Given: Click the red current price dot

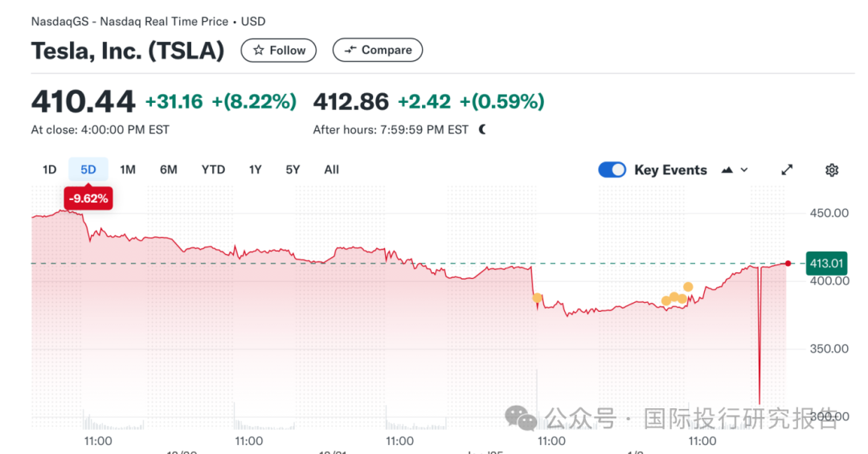Looking at the screenshot, I should (x=788, y=264).
